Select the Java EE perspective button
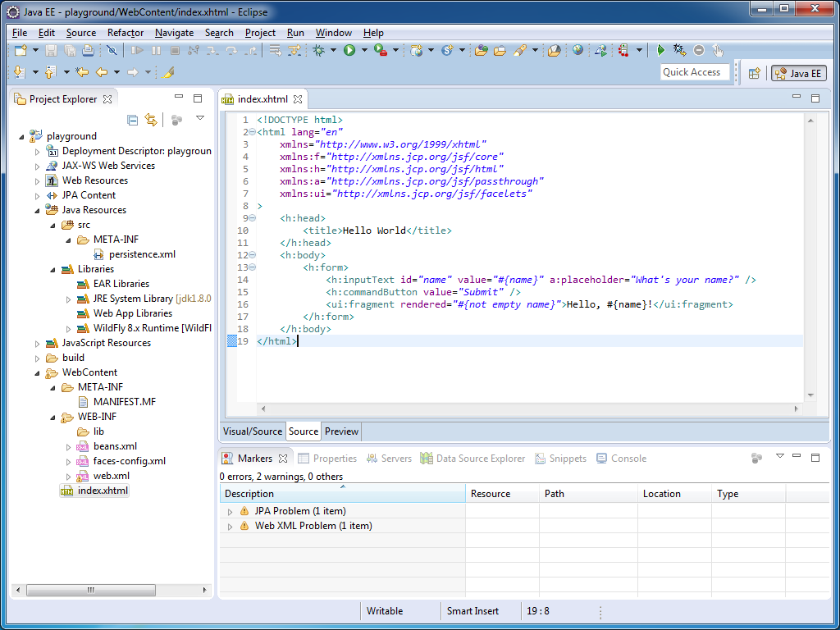 pos(797,73)
